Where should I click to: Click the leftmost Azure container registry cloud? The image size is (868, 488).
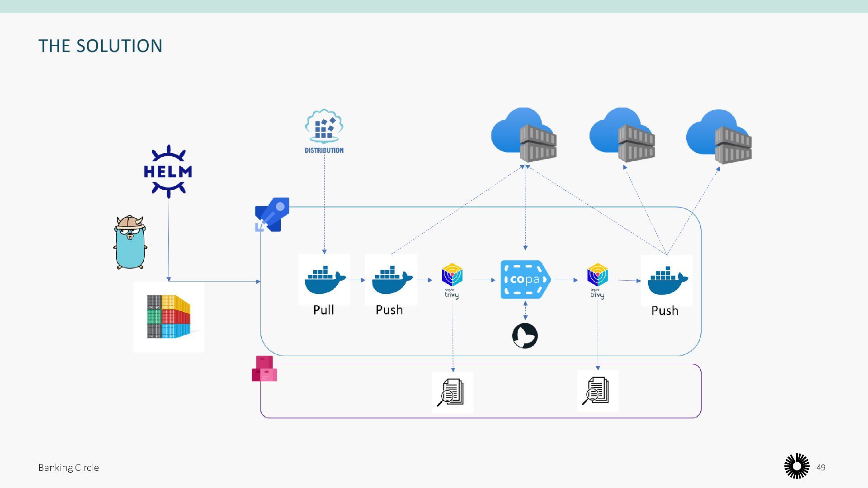524,135
